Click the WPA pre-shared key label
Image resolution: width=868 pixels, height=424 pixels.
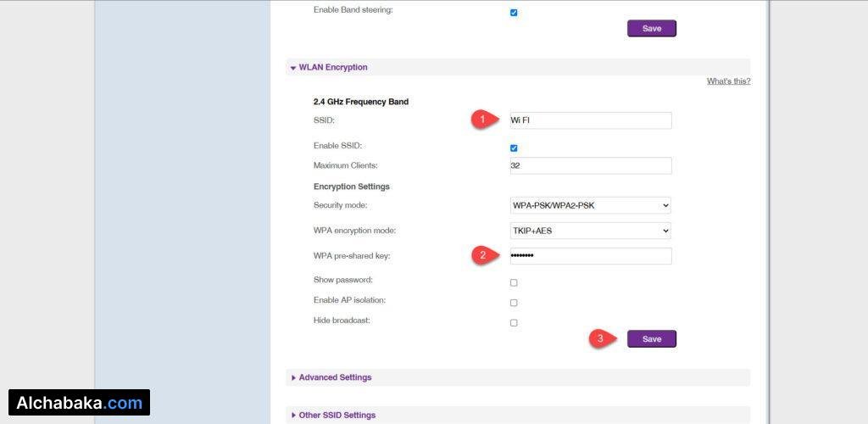click(x=352, y=256)
